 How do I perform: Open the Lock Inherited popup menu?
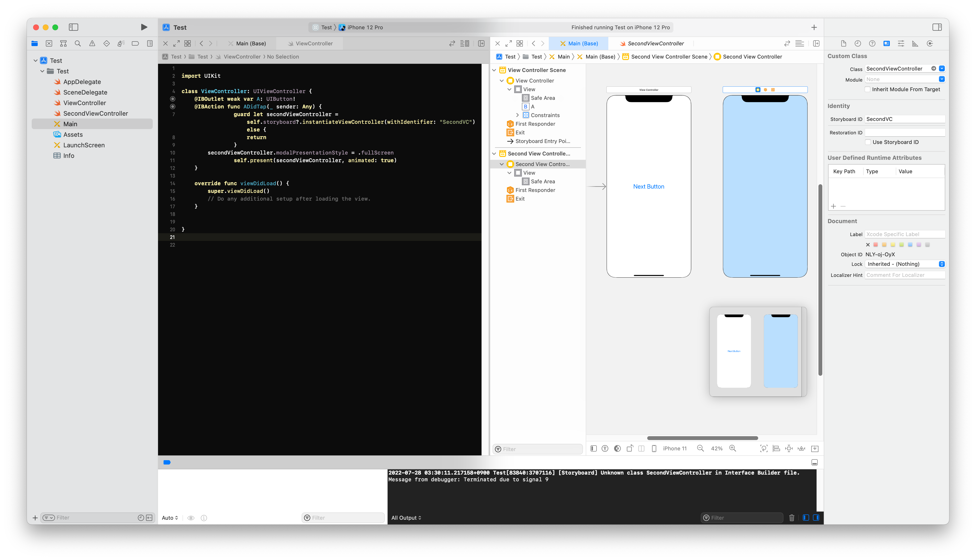(x=904, y=264)
